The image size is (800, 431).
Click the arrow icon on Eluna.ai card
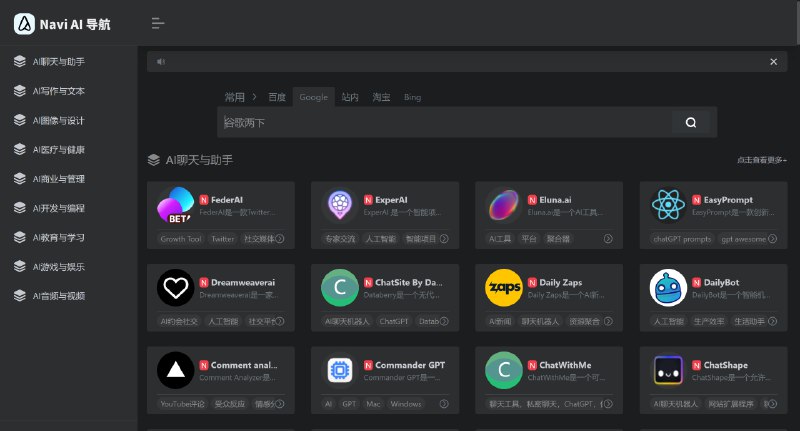608,239
